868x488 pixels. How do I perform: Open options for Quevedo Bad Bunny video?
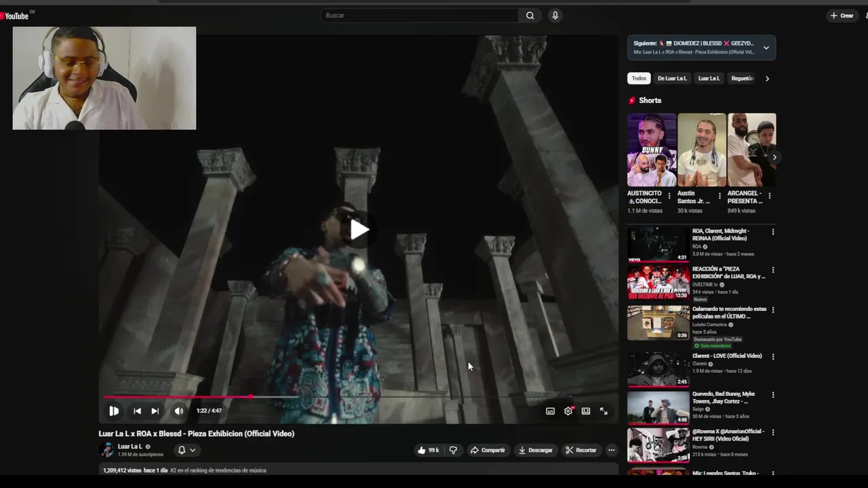773,394
